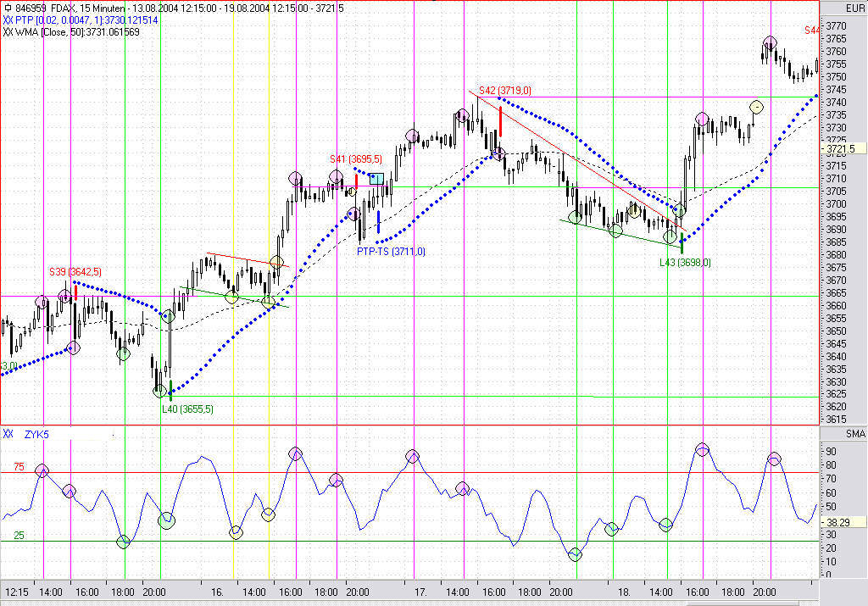The image size is (868, 606).
Task: Click the blue bar above PTP-TS label
Action: click(379, 221)
